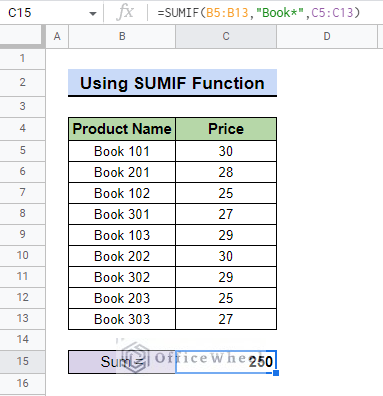
Task: Select the price cell beside Book 102
Action: (226, 193)
